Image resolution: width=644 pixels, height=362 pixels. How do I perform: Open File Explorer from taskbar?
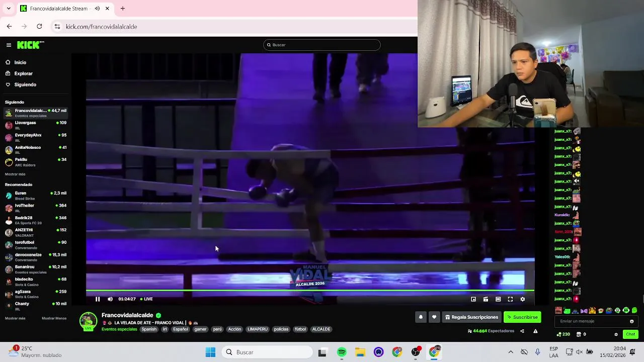click(360, 352)
